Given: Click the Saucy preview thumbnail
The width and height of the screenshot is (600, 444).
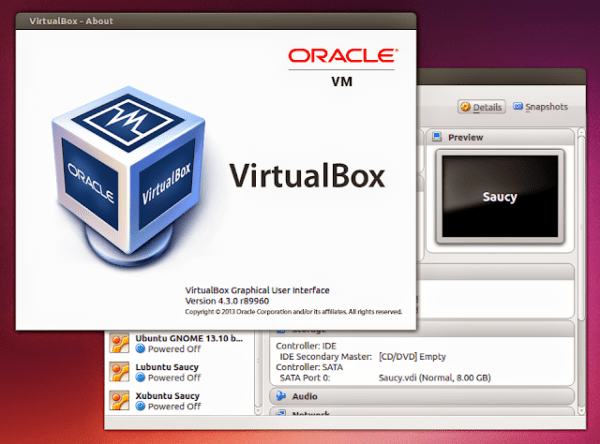Looking at the screenshot, I should tap(500, 196).
